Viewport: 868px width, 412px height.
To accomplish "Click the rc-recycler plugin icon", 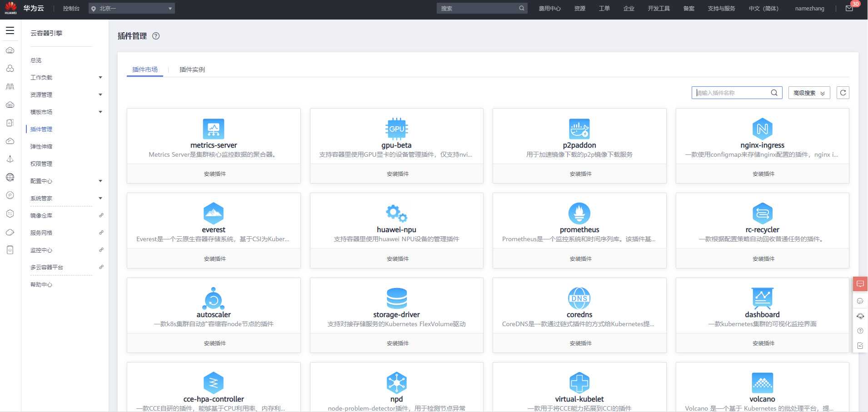I will [763, 213].
